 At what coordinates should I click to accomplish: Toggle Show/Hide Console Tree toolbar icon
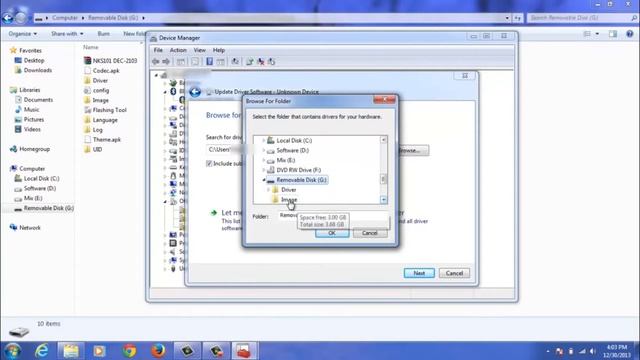tap(180, 62)
